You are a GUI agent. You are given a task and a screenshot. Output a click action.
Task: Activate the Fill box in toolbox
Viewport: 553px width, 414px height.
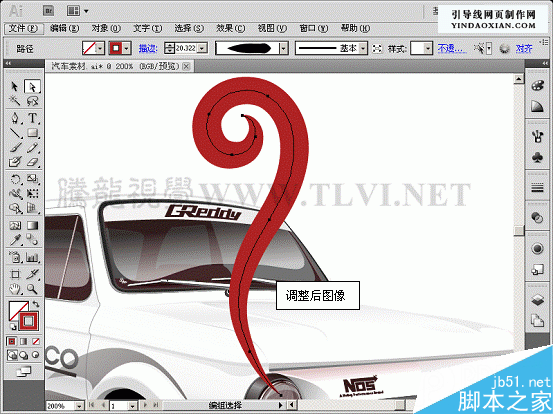(16, 309)
